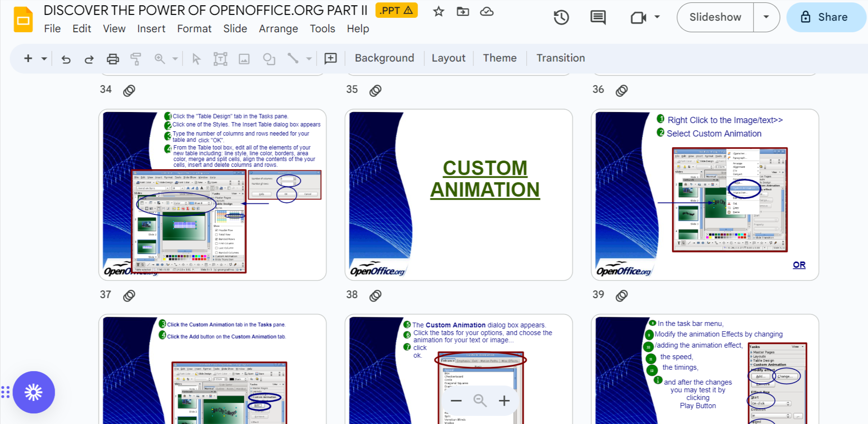The image size is (868, 424).
Task: Expand the Slideshow options dropdown
Action: click(x=766, y=17)
